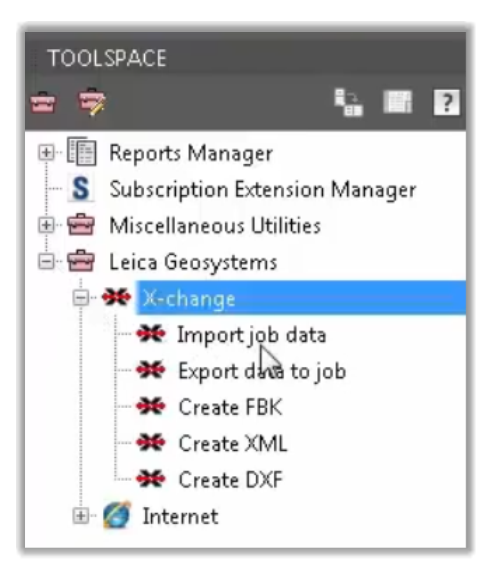
Task: Click the TOOLSPACE panel title
Action: click(107, 58)
